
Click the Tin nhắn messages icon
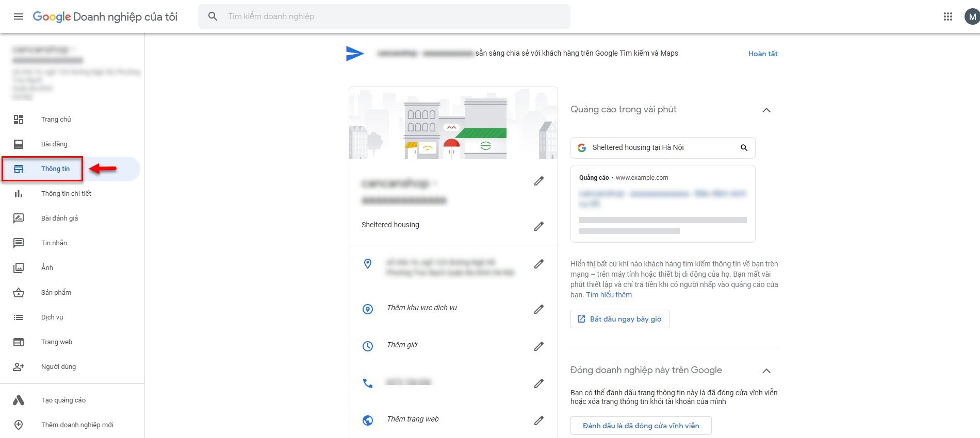(x=19, y=243)
